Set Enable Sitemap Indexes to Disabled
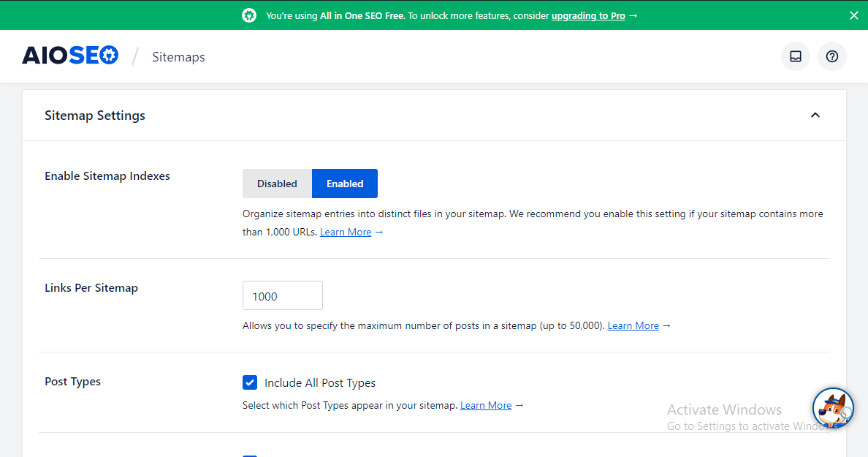 coord(277,184)
